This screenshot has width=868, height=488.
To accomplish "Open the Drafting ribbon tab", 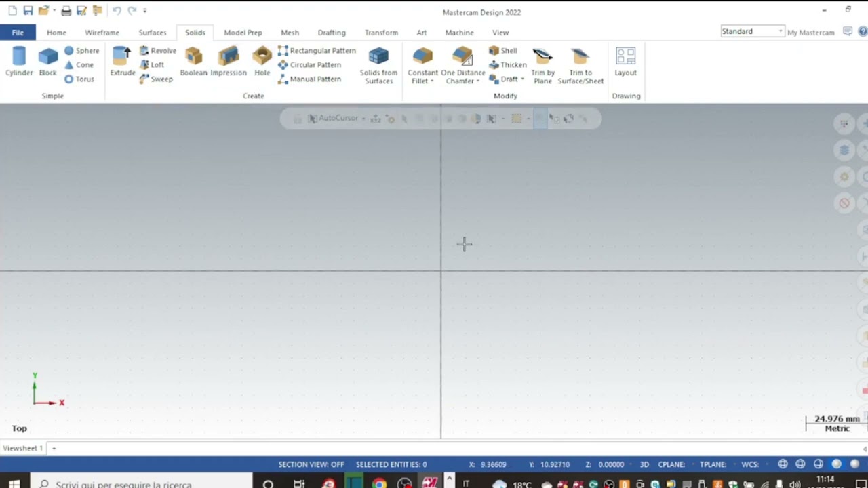I will click(x=332, y=33).
